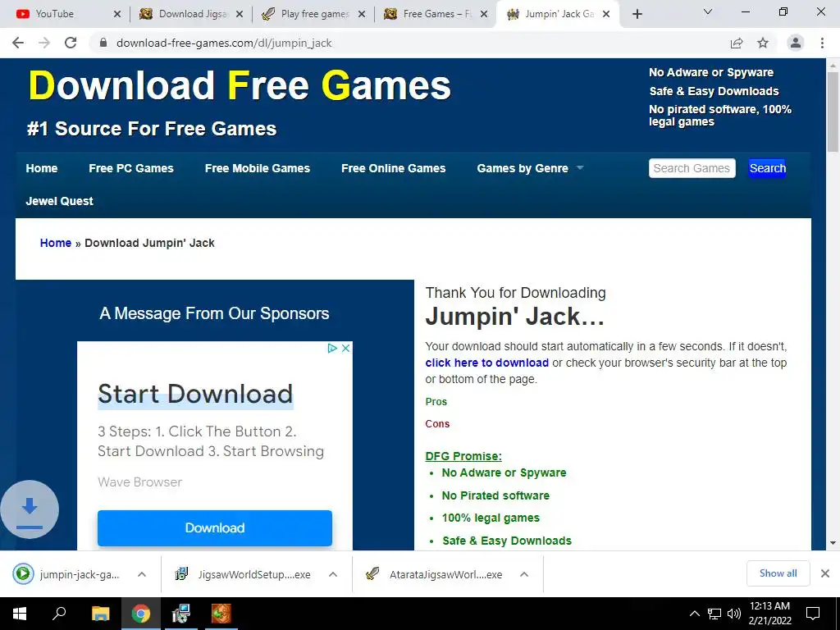Image resolution: width=840 pixels, height=630 pixels.
Task: Expand options for jumpin-jack download
Action: (141, 574)
